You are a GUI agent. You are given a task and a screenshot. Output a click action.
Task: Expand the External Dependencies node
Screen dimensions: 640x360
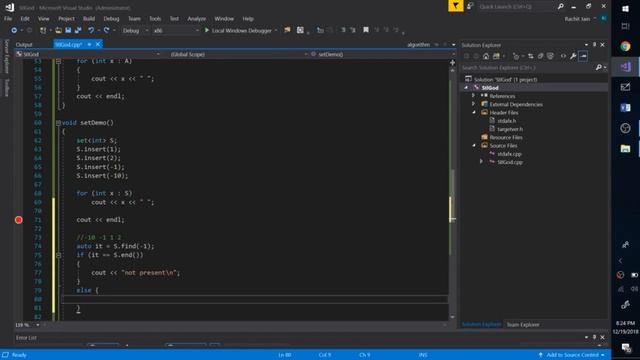(x=473, y=104)
